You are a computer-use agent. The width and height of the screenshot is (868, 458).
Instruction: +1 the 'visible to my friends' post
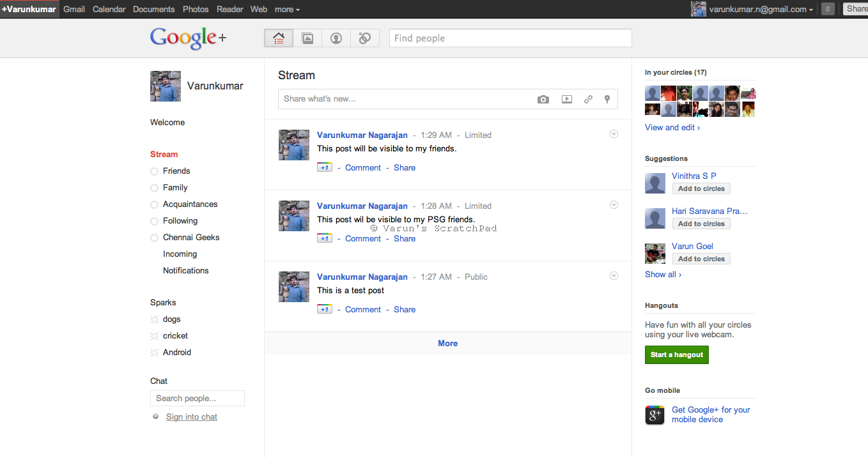(x=325, y=167)
